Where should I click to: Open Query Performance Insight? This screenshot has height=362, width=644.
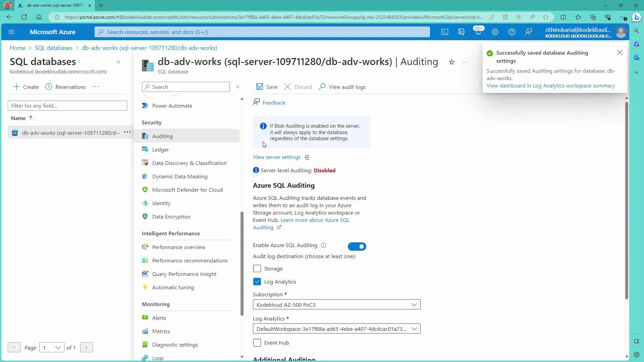pos(184,274)
